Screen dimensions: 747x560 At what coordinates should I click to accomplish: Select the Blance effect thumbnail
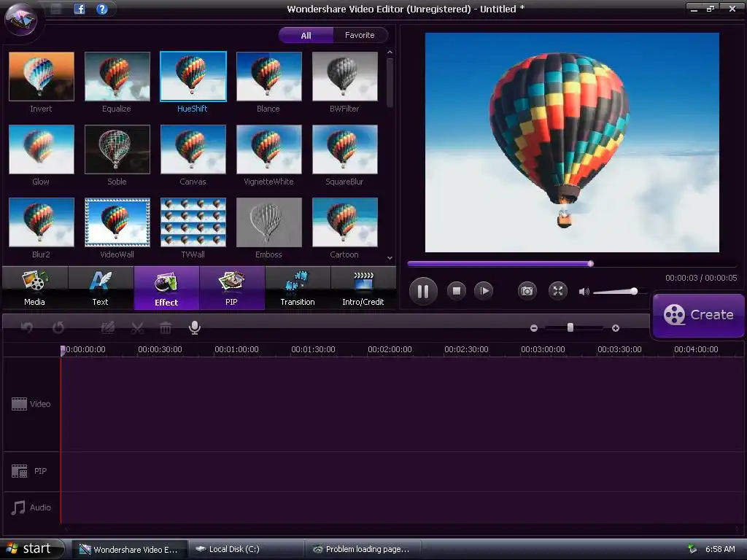(x=269, y=76)
